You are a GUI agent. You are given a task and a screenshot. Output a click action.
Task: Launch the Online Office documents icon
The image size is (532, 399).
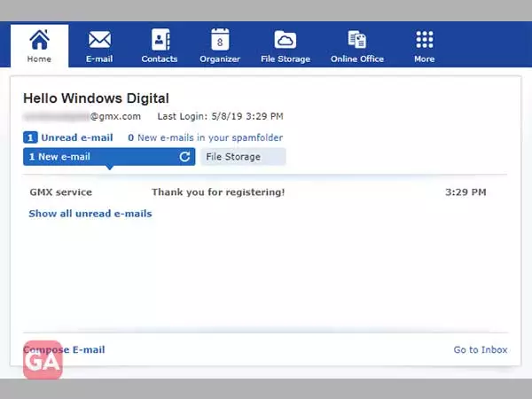[357, 39]
